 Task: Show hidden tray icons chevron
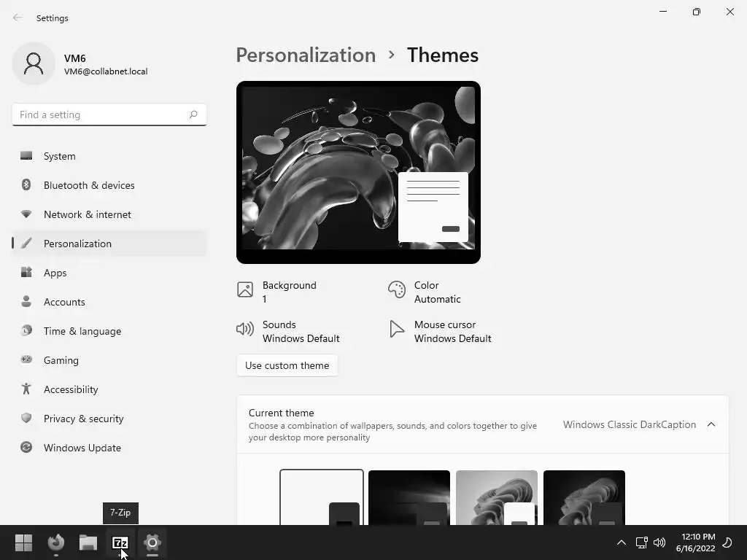(x=622, y=542)
